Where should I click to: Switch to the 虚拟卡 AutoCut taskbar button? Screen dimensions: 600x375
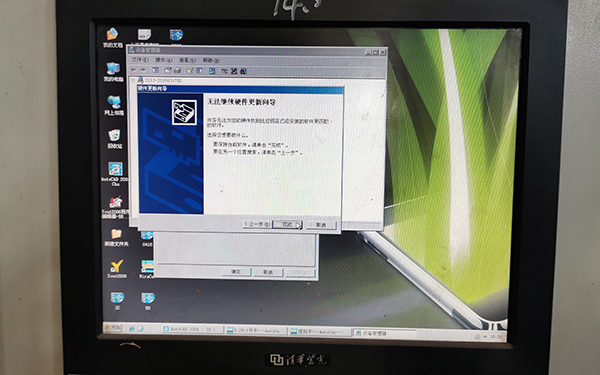click(x=320, y=332)
